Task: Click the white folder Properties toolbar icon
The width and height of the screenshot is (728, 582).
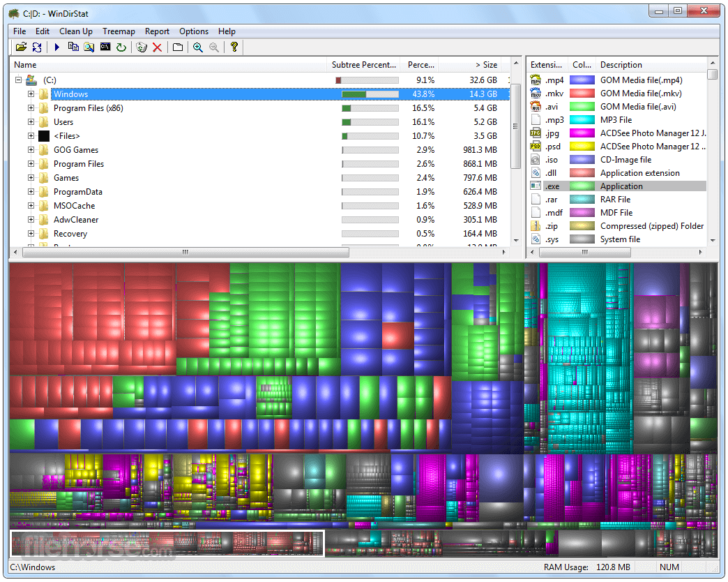Action: click(x=177, y=47)
